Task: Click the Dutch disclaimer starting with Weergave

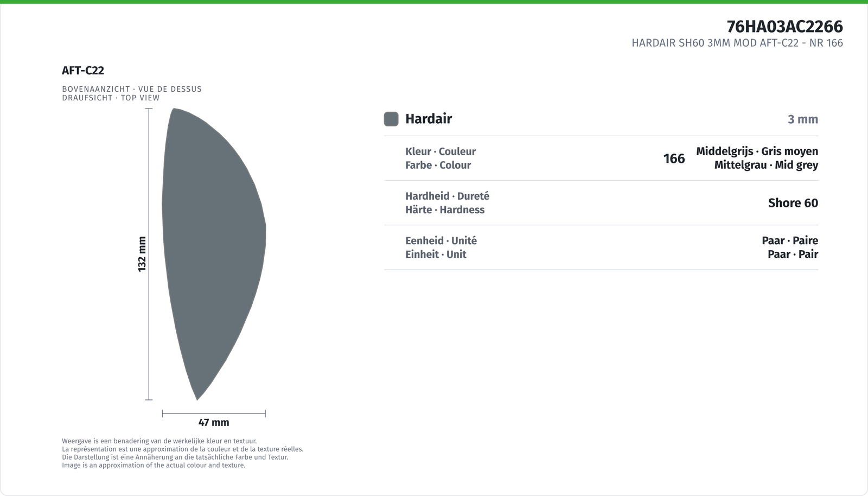Action: 159,441
